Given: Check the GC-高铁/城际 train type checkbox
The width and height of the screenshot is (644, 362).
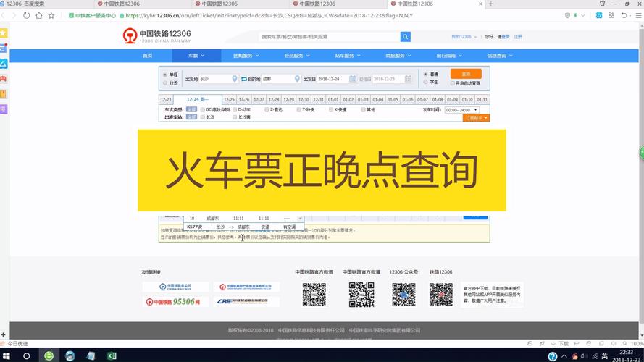Looking at the screenshot, I should click(x=203, y=110).
